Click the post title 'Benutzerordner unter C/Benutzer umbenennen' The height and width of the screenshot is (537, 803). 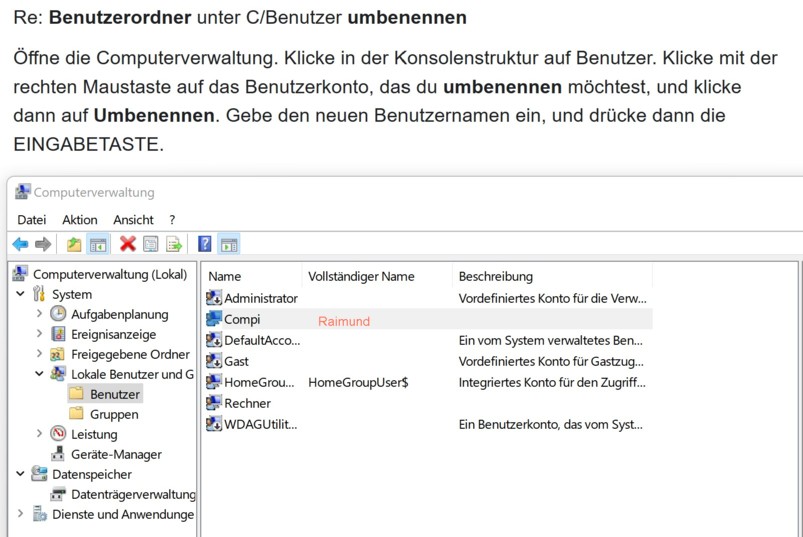tap(258, 17)
